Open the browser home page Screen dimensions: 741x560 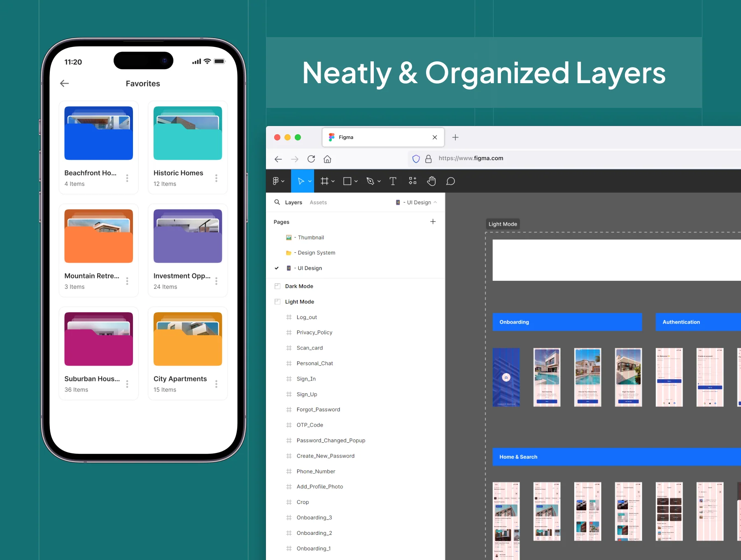(x=327, y=159)
